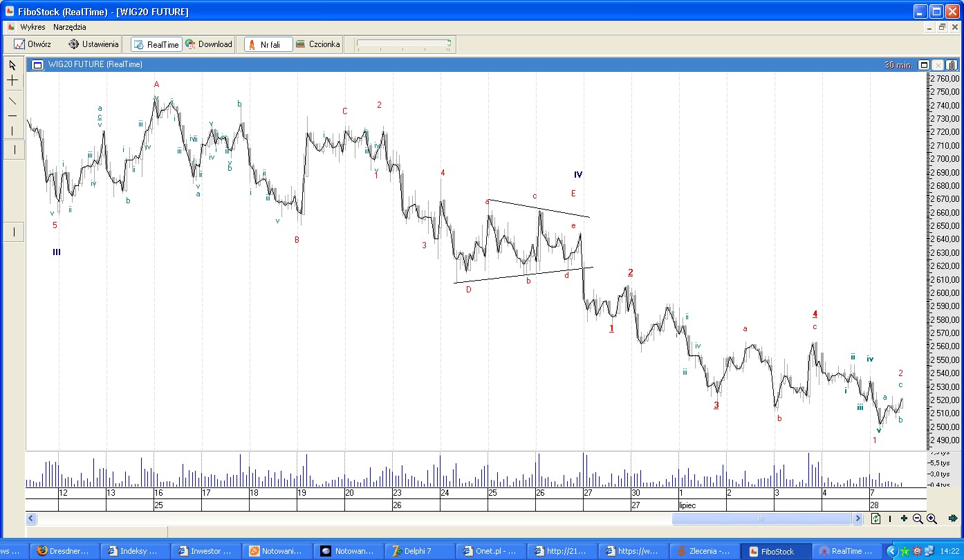The image size is (964, 560).
Task: Switch to Indeksy taskbar window
Action: pyautogui.click(x=134, y=551)
